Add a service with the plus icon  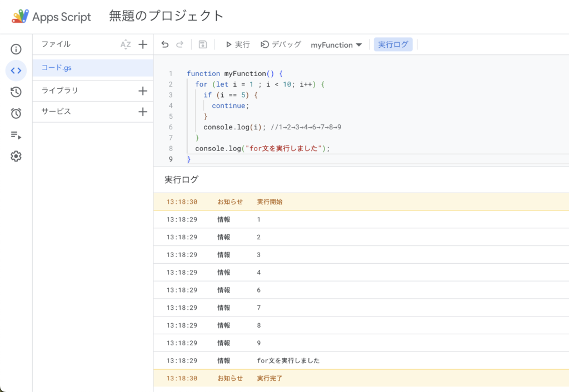pos(143,112)
